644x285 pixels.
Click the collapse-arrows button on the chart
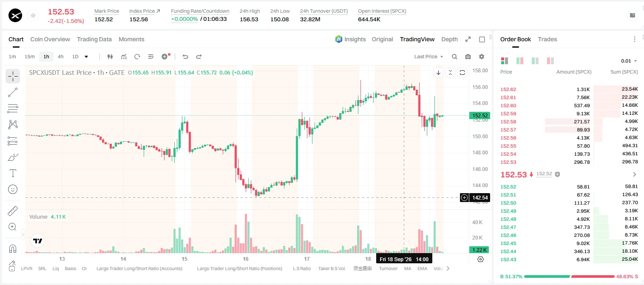pos(450,72)
